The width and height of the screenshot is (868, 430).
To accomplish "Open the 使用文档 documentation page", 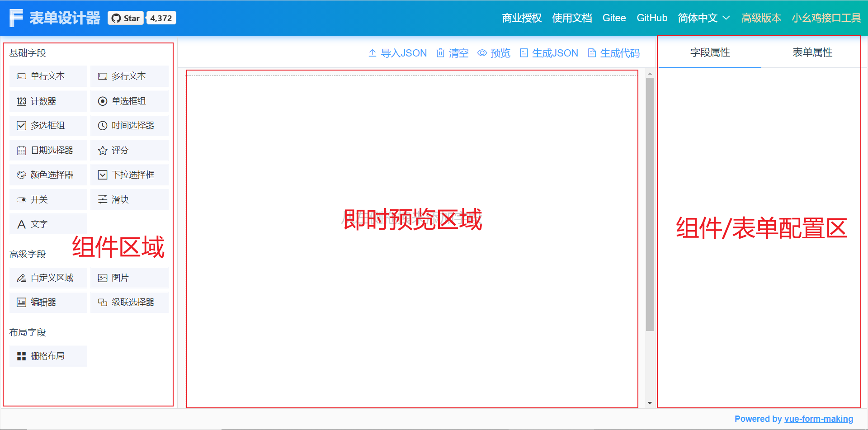I will [572, 18].
